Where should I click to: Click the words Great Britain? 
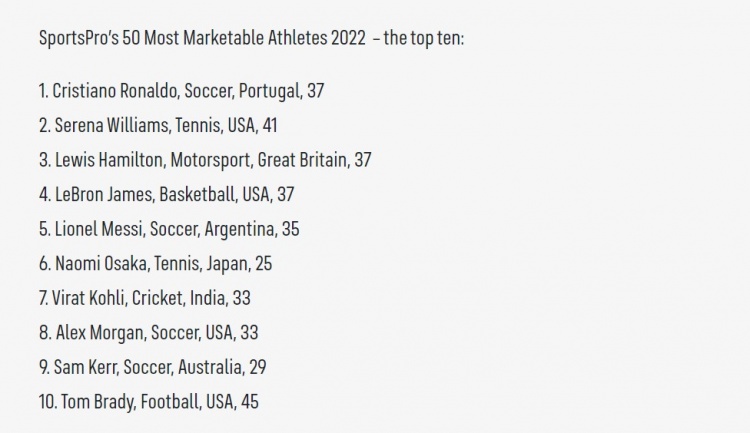click(303, 160)
